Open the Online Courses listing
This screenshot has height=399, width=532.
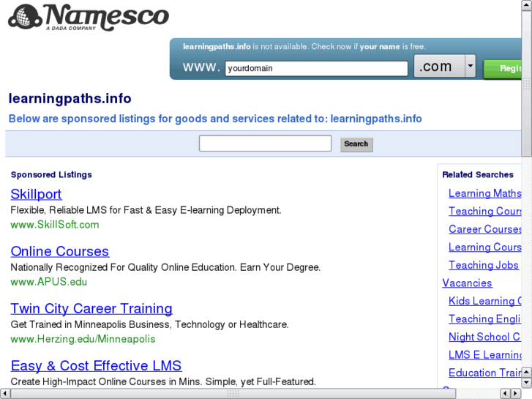(60, 252)
